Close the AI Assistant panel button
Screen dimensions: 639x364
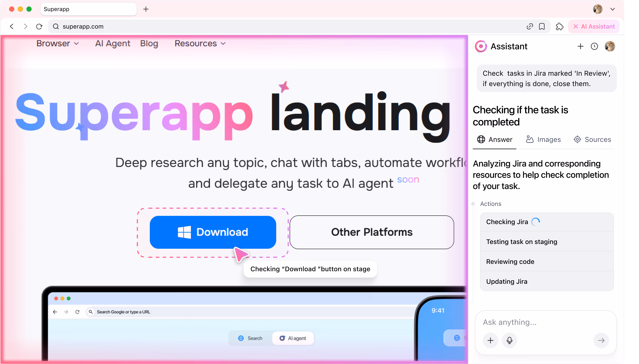(594, 26)
